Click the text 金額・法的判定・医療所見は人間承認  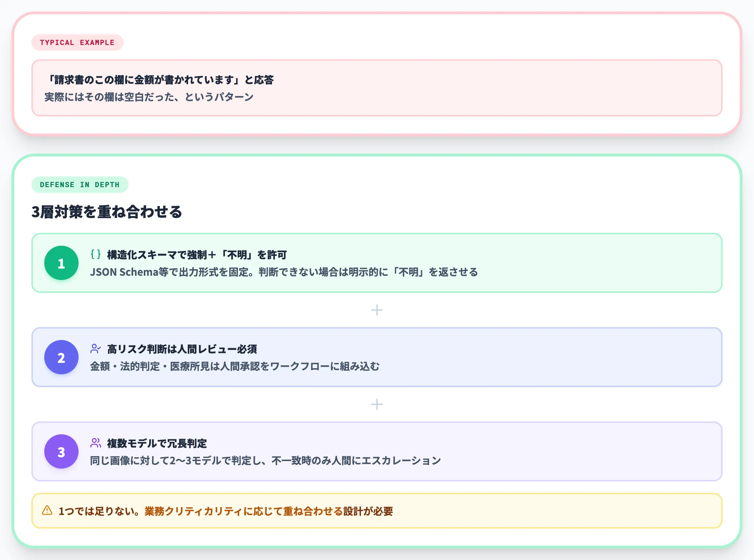(175, 366)
